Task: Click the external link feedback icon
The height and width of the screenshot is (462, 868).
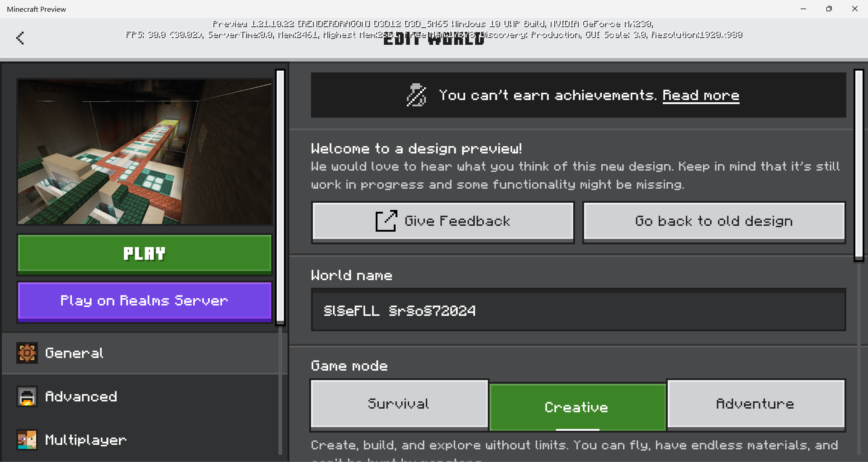Action: click(x=386, y=221)
